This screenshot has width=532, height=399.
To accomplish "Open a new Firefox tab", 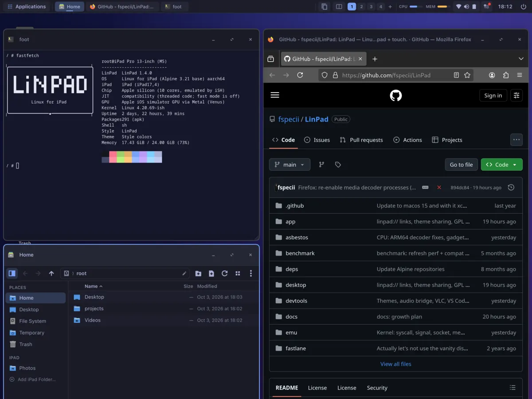I will (x=375, y=59).
